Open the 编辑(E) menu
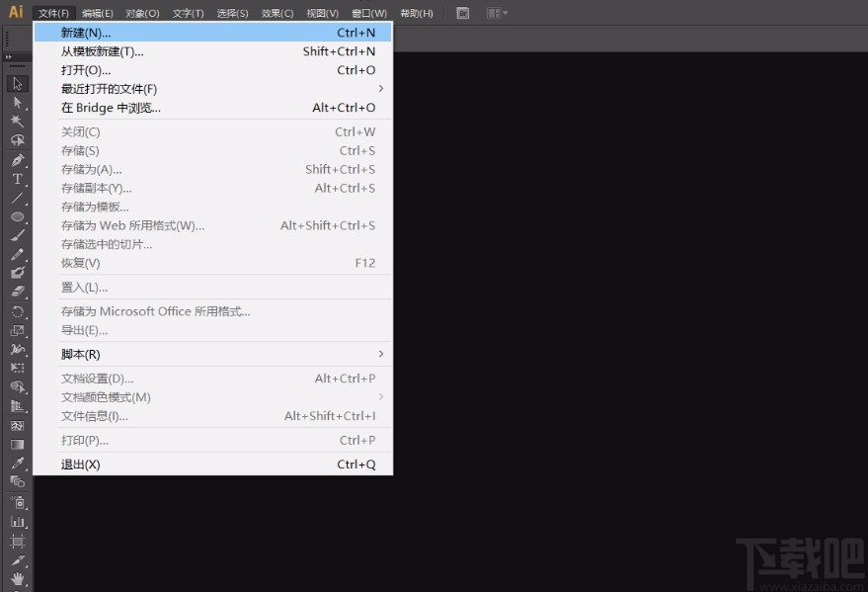This screenshot has width=868, height=592. click(98, 13)
